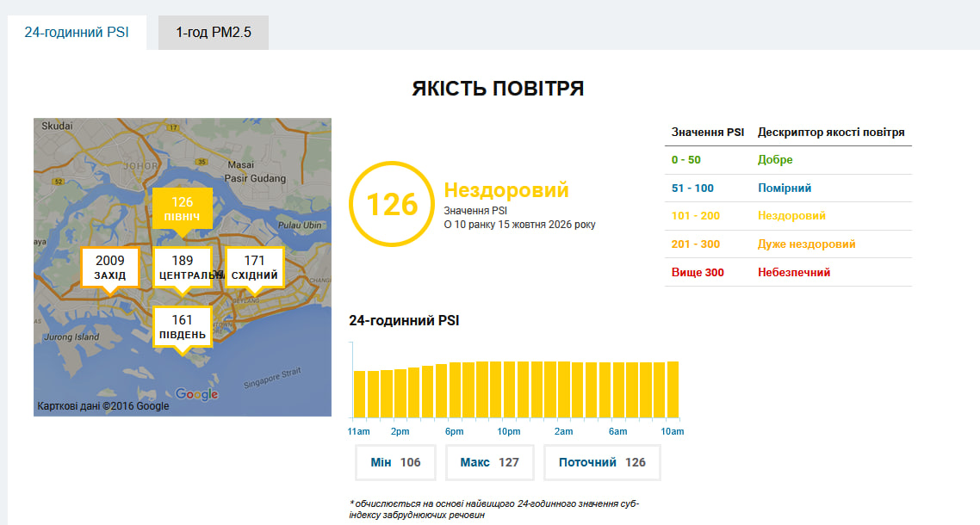Click the 6am label on chart axis
The height and width of the screenshot is (525, 980).
pos(617,431)
